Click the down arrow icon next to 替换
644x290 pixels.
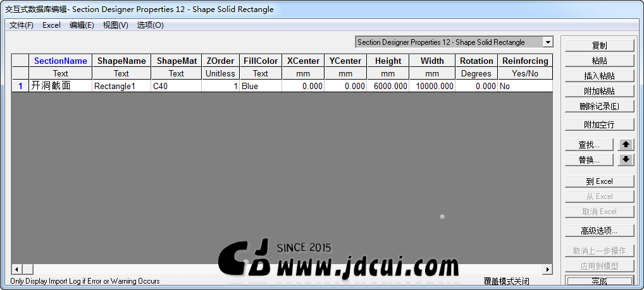[626, 160]
